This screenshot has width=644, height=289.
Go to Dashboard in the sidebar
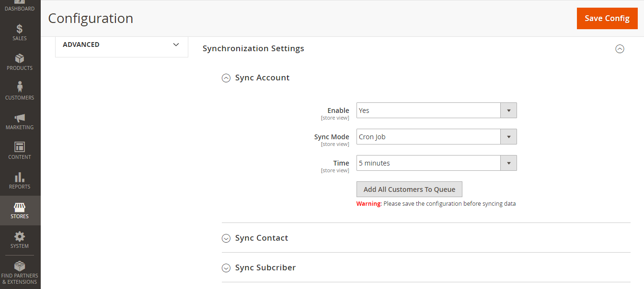[20, 7]
